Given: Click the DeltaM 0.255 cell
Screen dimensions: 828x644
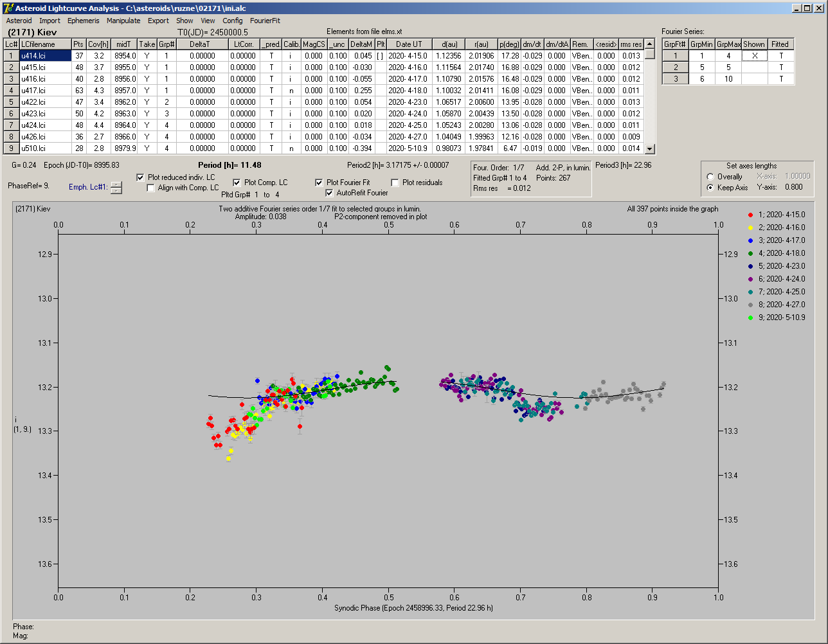Looking at the screenshot, I should 363,91.
